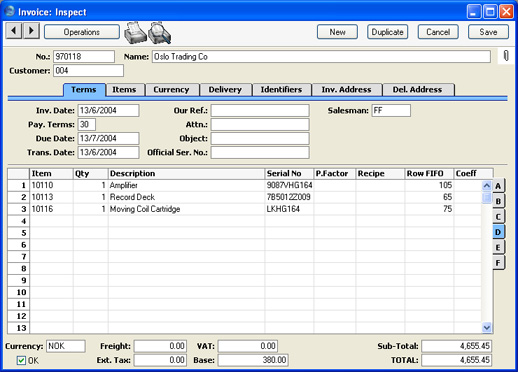
Task: Click the Moving Coil Cartridge description
Action: pos(186,209)
